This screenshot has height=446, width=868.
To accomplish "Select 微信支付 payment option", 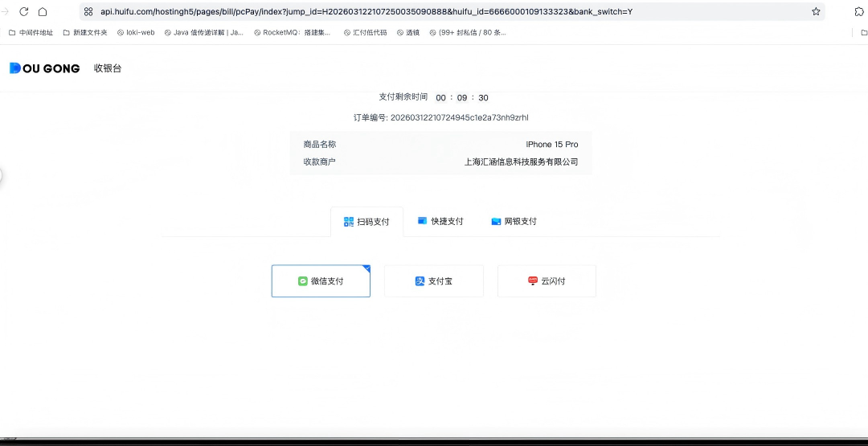I will 321,281.
